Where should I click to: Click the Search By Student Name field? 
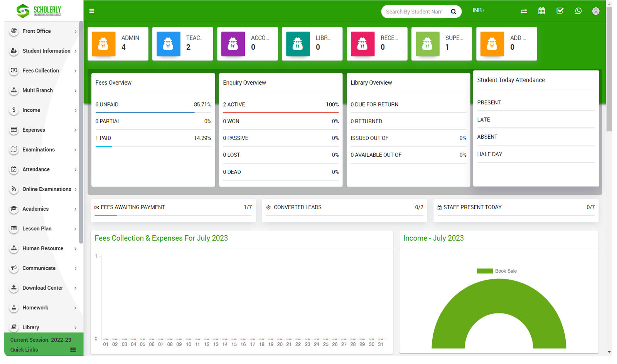[414, 12]
